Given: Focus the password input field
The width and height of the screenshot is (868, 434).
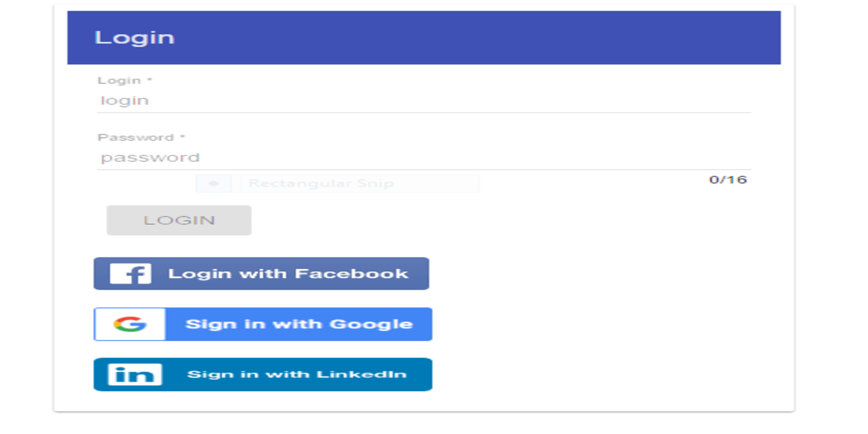Looking at the screenshot, I should pyautogui.click(x=424, y=158).
